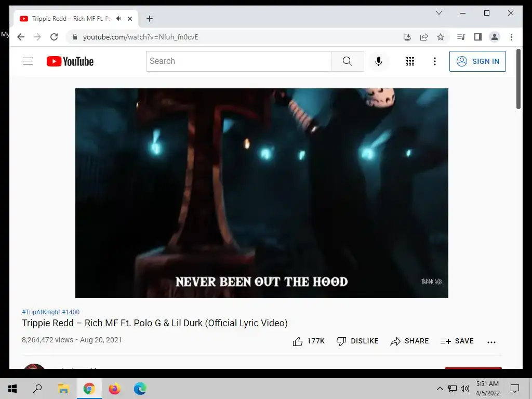The width and height of the screenshot is (532, 399).
Task: Open the YouTube guide hamburger menu
Action: [x=28, y=61]
